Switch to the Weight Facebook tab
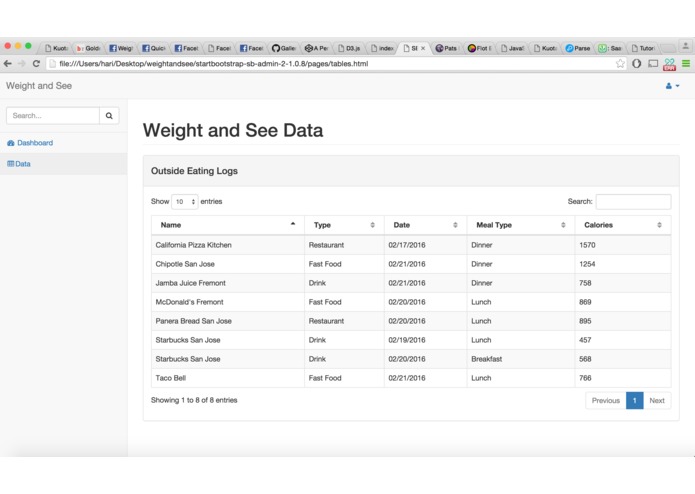The width and height of the screenshot is (695, 494). 121,48
